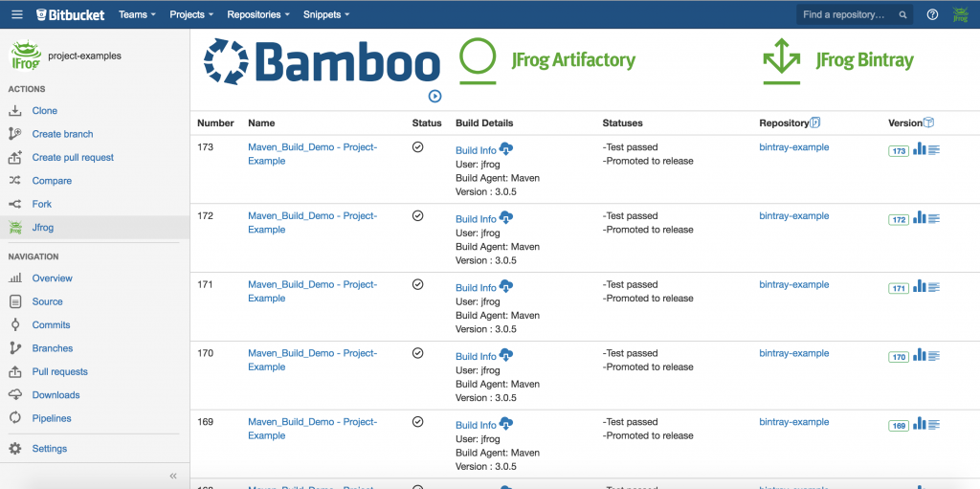Click the version 171 badge
Image resolution: width=980 pixels, height=489 pixels.
point(899,288)
